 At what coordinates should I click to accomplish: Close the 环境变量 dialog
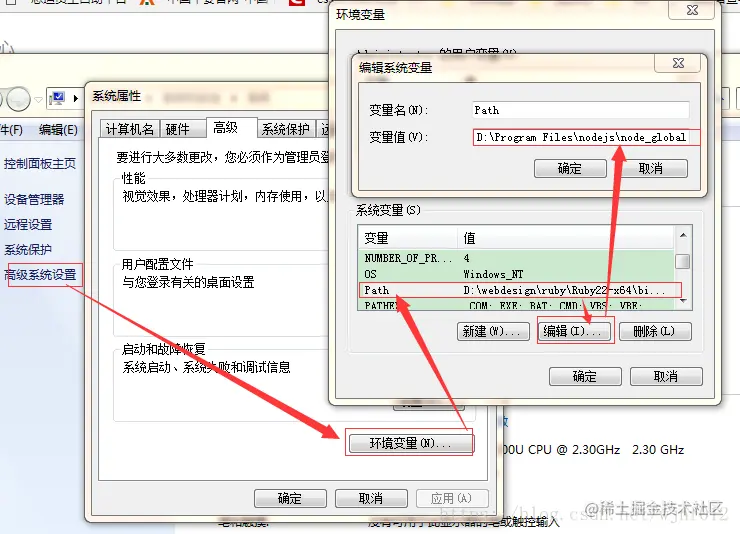(692, 10)
